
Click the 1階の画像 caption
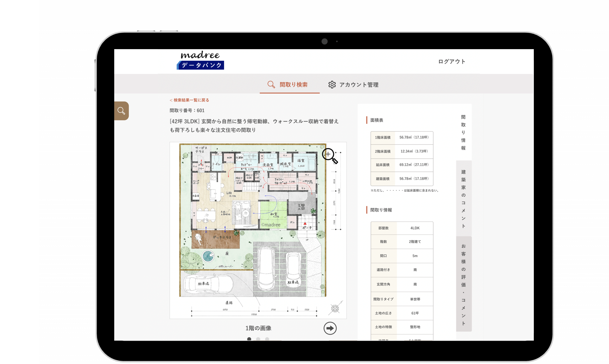(x=258, y=328)
